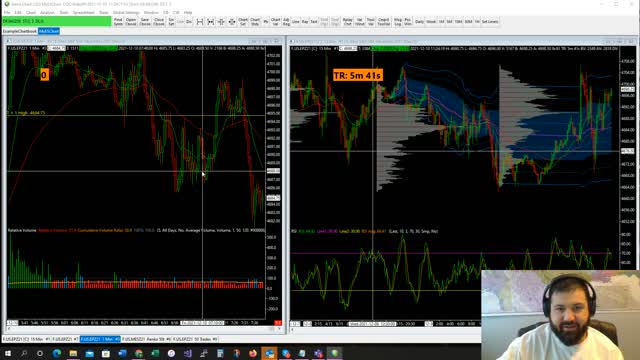Open the Help menu
The image size is (640, 360).
[188, 13]
